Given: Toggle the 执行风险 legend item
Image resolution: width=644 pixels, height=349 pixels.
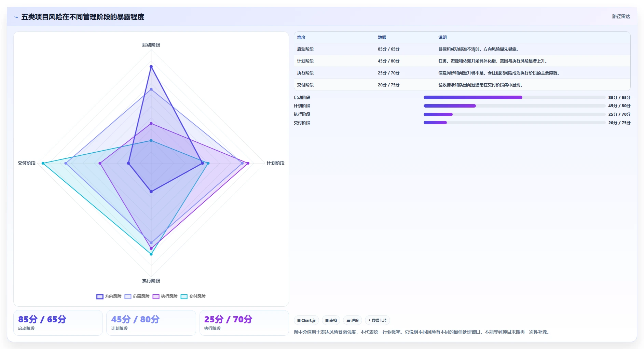Looking at the screenshot, I should tap(165, 296).
